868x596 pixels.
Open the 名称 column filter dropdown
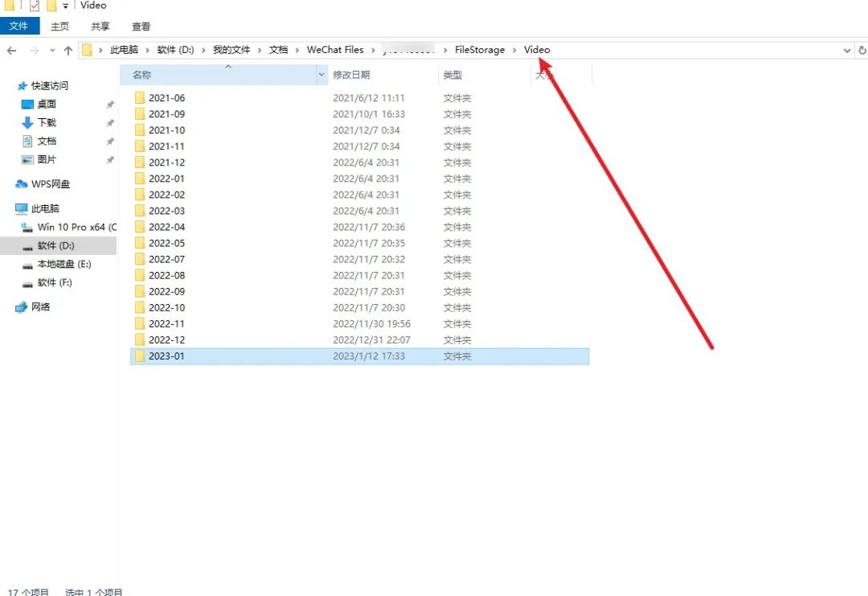(321, 74)
